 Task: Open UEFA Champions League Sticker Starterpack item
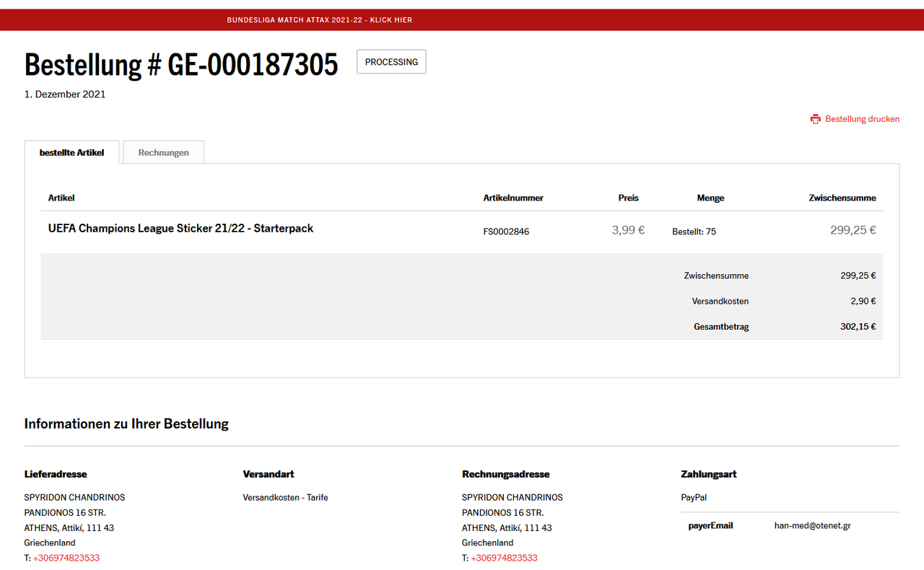[180, 228]
